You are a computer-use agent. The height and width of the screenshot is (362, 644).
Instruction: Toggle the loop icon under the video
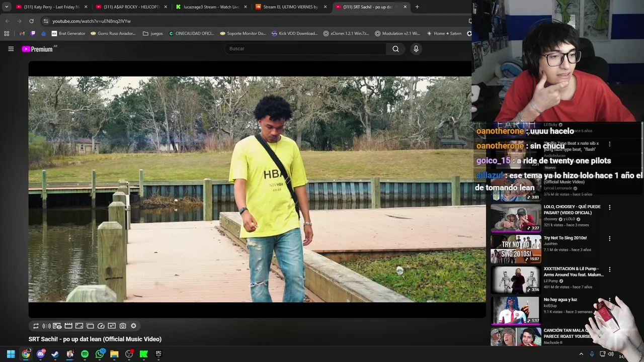click(x=36, y=326)
